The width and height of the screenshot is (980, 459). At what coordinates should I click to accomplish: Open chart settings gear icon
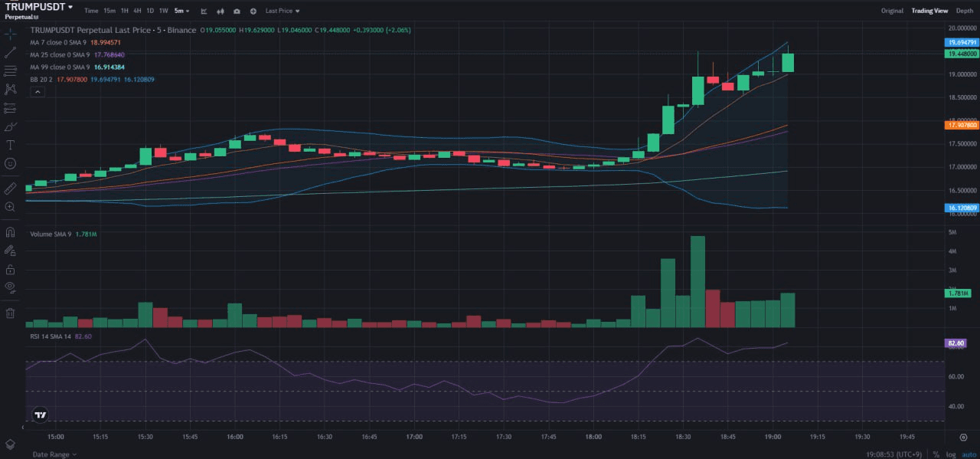pyautogui.click(x=962, y=437)
